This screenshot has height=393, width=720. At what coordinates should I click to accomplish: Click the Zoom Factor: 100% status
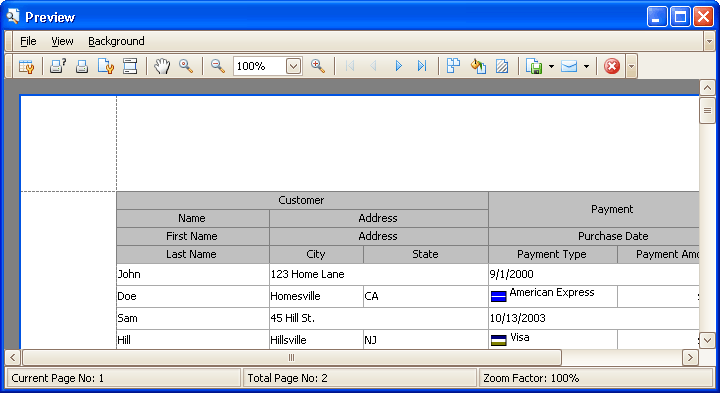[x=596, y=378]
